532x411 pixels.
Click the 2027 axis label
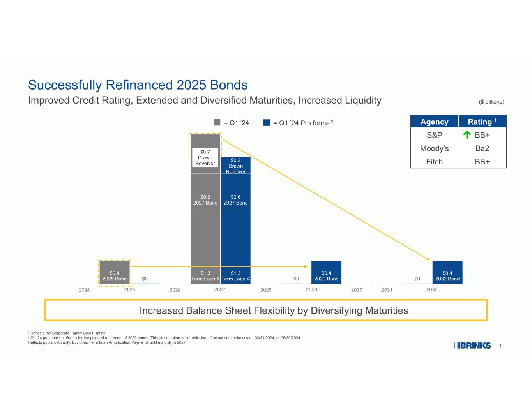[220, 289]
